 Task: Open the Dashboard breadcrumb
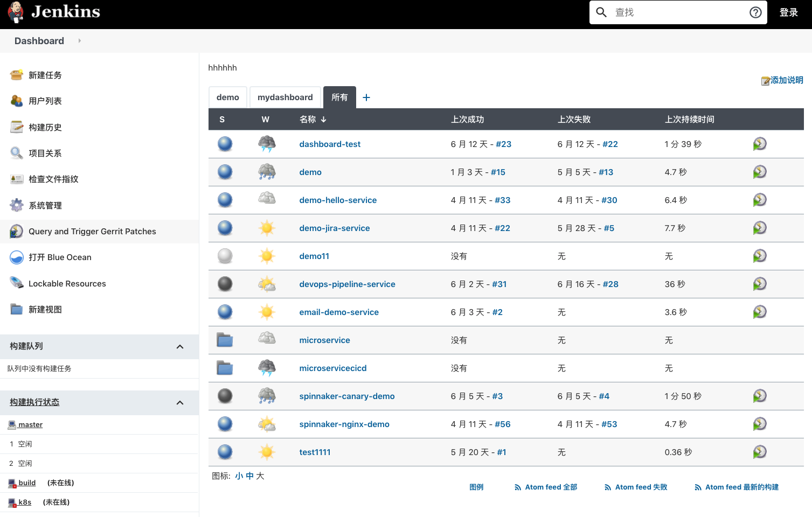click(39, 41)
